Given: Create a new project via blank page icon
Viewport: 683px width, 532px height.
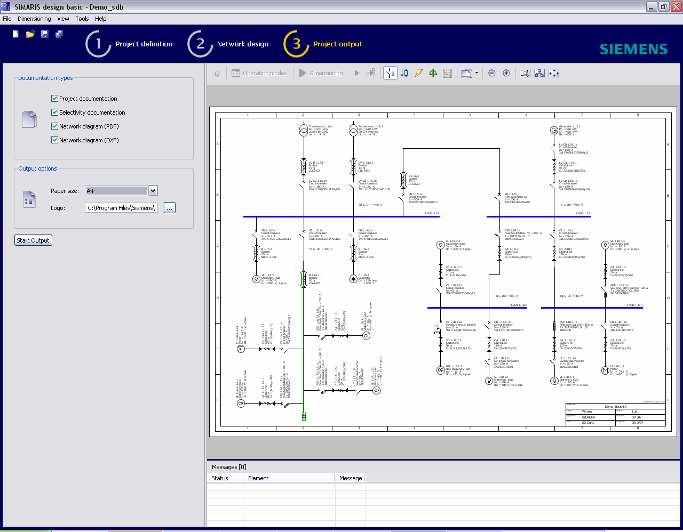Looking at the screenshot, I should pyautogui.click(x=16, y=34).
